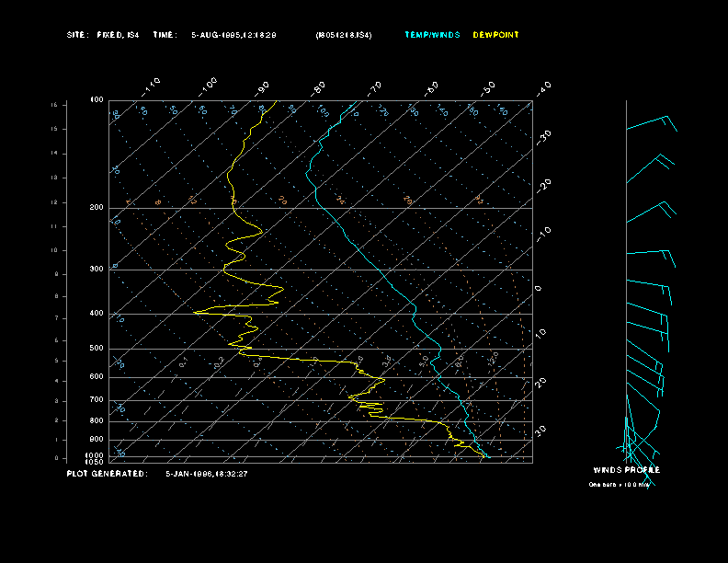Image resolution: width=728 pixels, height=563 pixels.
Task: Click the TIME label in header
Action: [165, 35]
